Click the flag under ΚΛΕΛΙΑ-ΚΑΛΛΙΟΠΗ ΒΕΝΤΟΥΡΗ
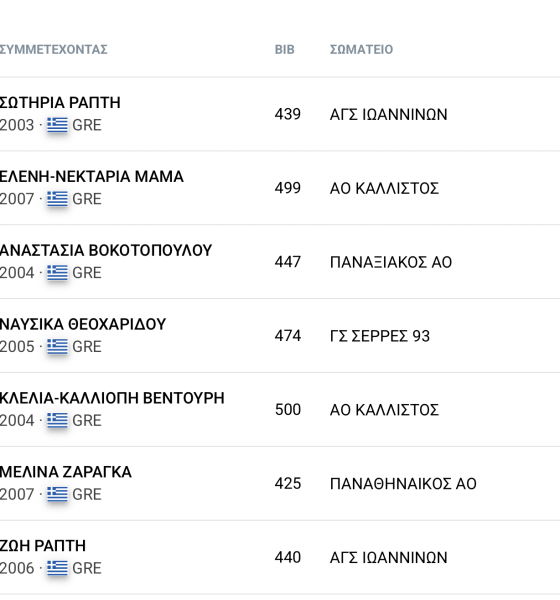 [57, 421]
